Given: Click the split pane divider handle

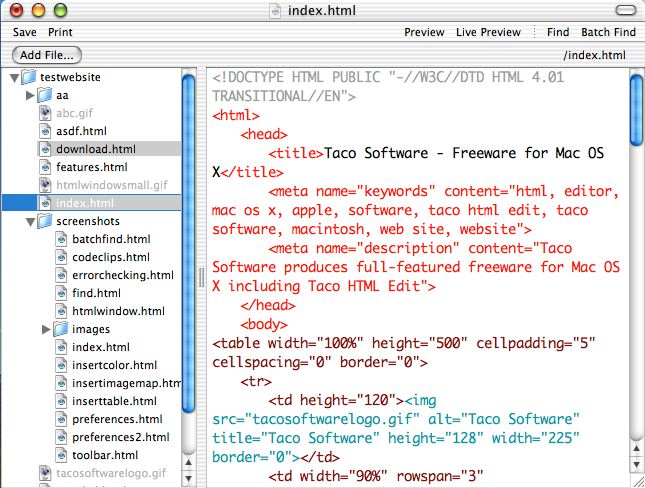Looking at the screenshot, I should coord(202,277).
